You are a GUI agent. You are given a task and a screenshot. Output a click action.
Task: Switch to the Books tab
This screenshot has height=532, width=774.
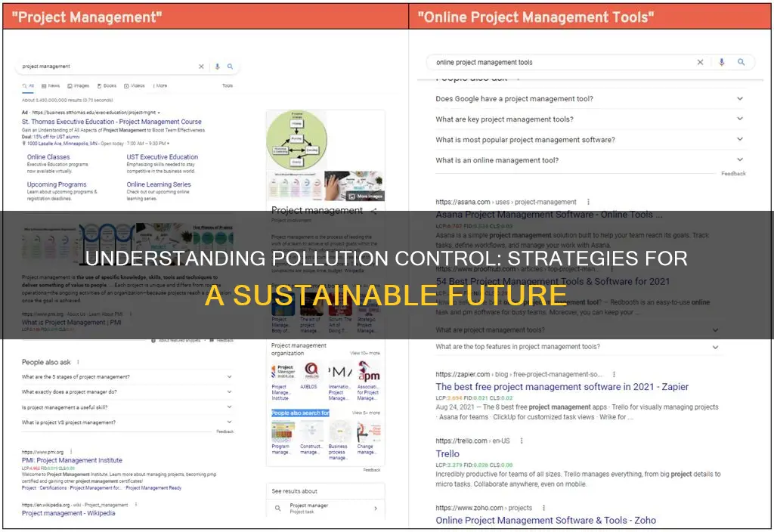pos(107,86)
